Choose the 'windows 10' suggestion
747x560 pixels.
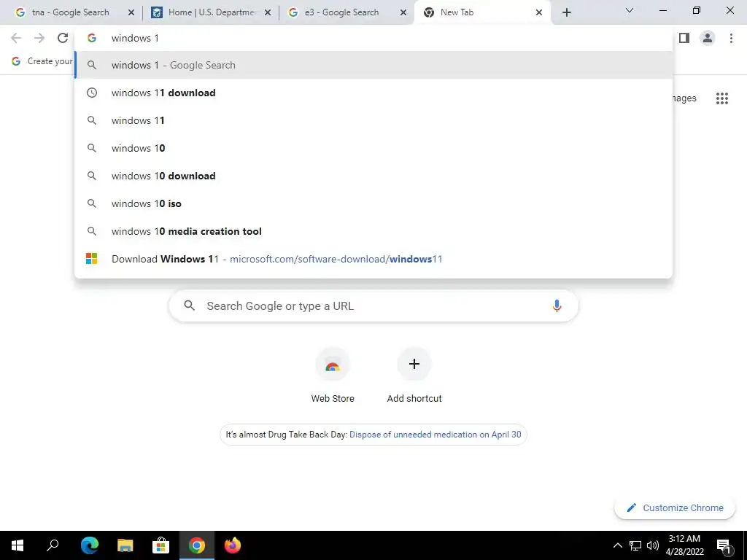click(373, 148)
